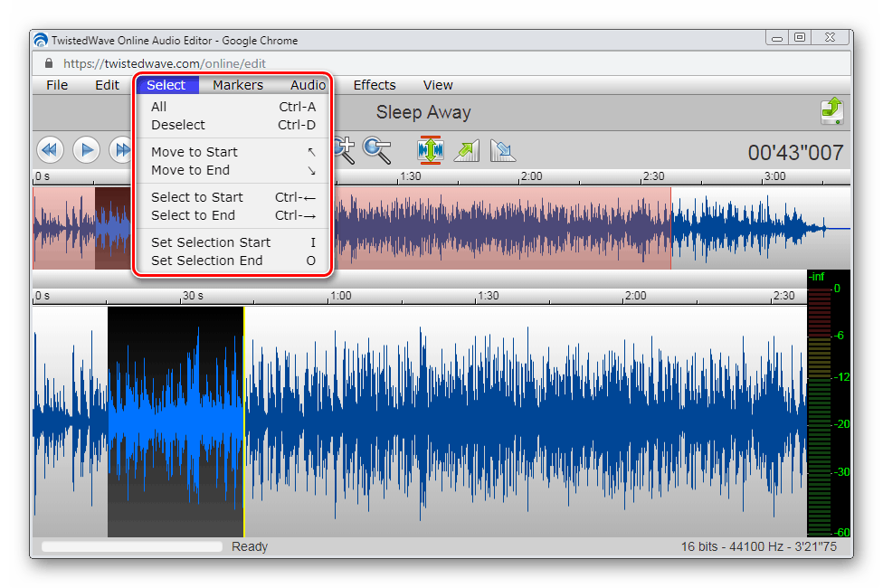
Task: Click the zoom in magnifier icon
Action: click(344, 149)
